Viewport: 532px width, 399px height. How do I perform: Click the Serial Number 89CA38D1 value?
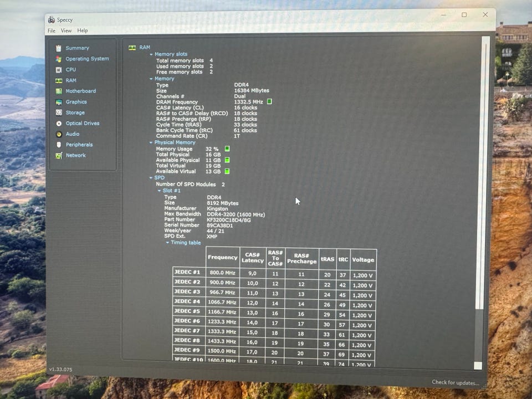click(220, 226)
